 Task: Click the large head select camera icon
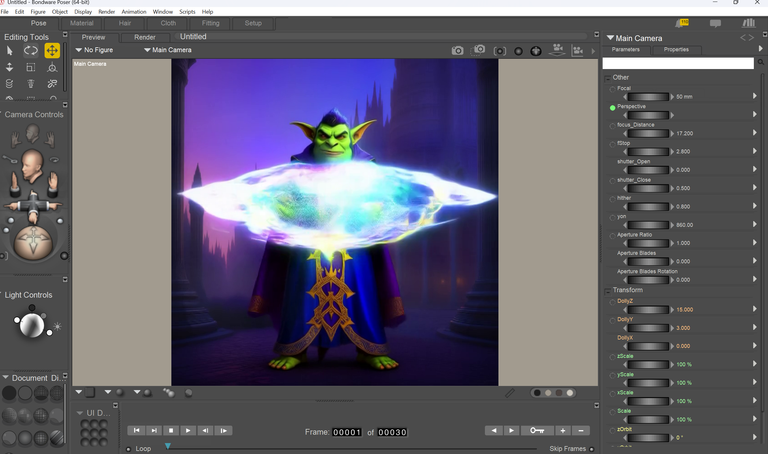point(32,167)
